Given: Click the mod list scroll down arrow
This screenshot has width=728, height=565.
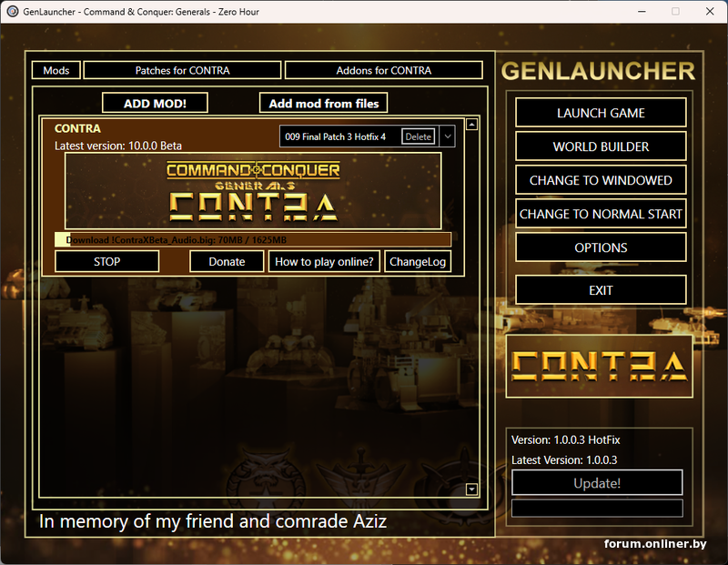Looking at the screenshot, I should [x=471, y=489].
